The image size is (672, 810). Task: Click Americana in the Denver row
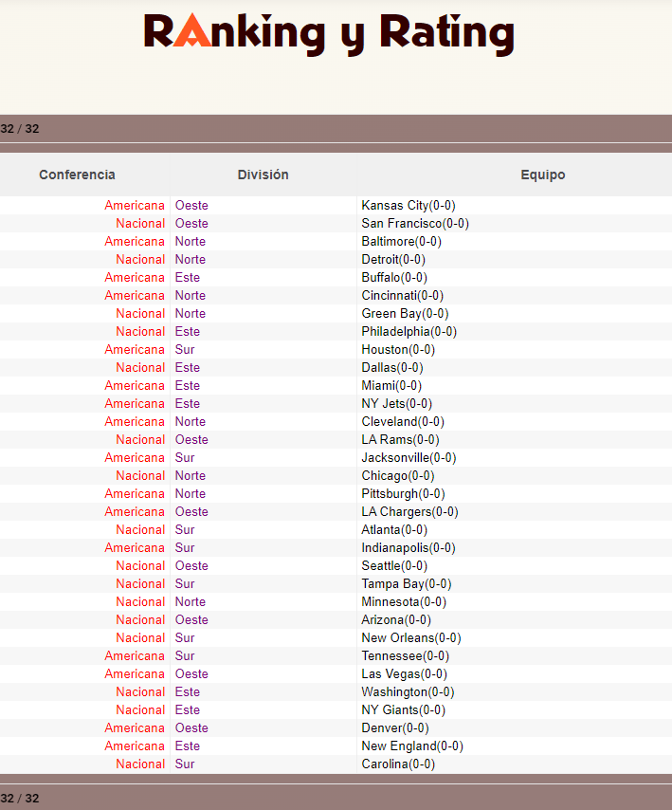(x=135, y=727)
